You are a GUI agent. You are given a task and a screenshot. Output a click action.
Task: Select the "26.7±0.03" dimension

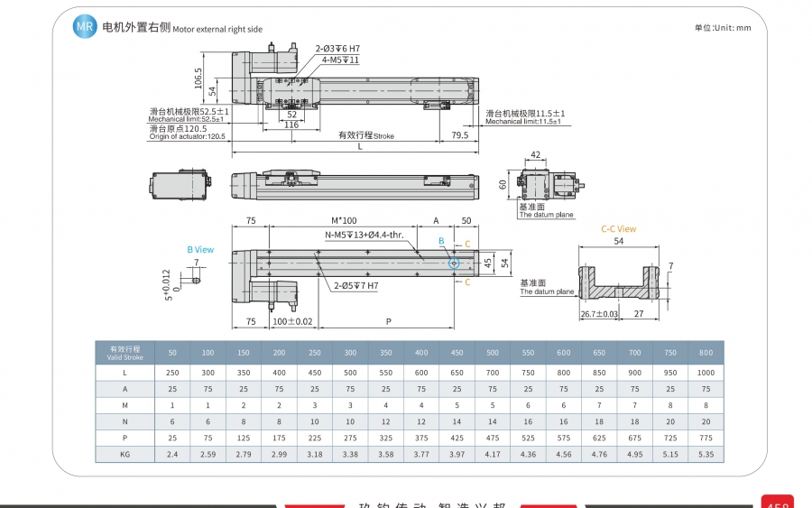coord(599,314)
